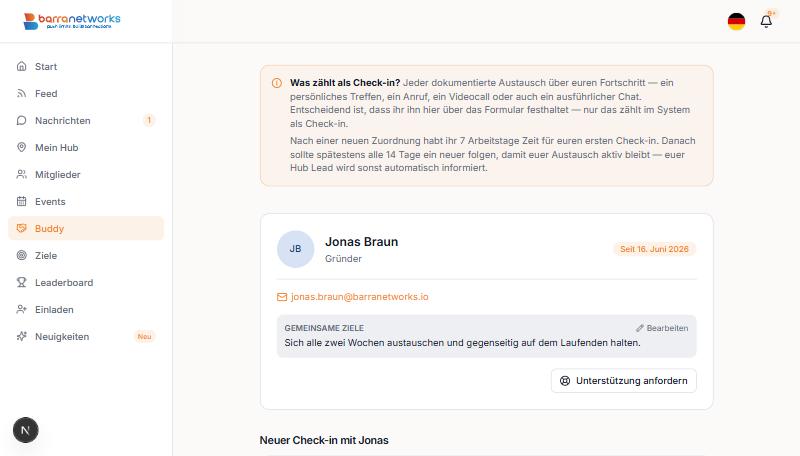The image size is (800, 456).
Task: Click email link jonas.braun@barranetworks.io
Action: 359,297
